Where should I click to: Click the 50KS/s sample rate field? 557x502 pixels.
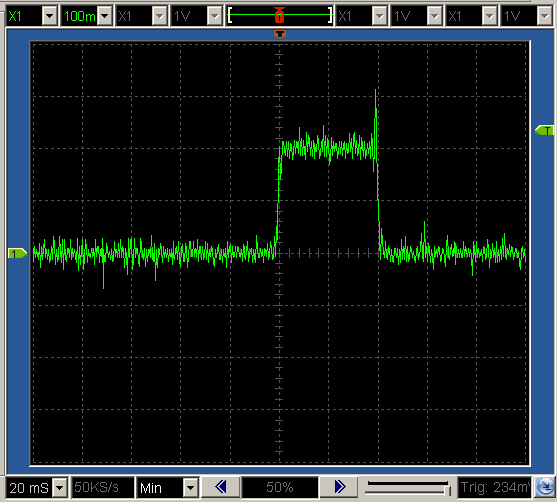[x=103, y=487]
